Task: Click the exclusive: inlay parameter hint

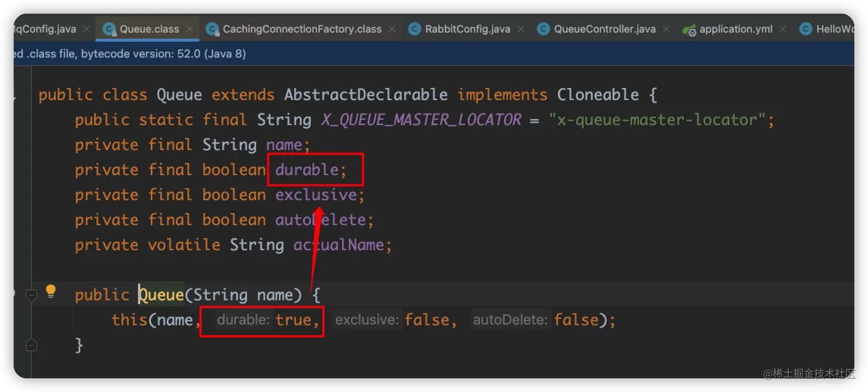Action: [367, 320]
